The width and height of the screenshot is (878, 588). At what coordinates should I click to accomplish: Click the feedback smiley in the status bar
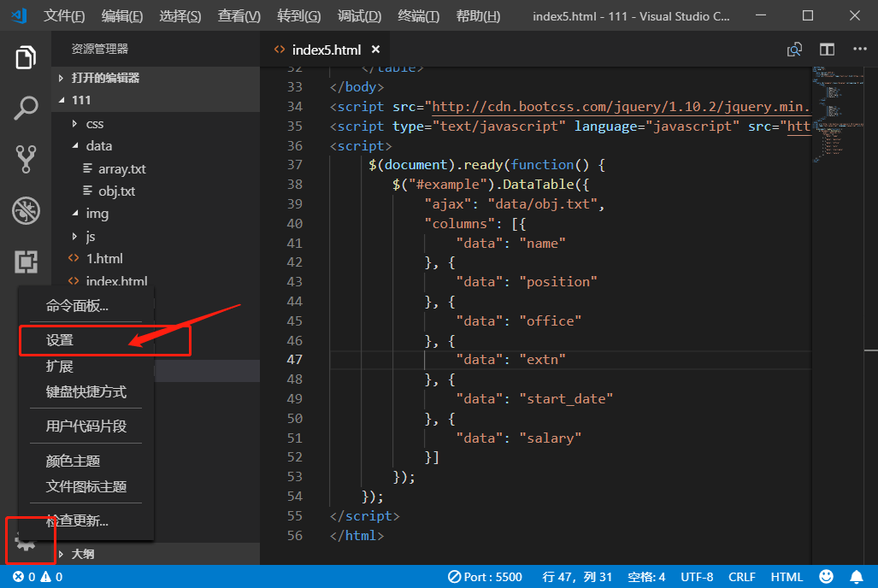click(x=825, y=576)
